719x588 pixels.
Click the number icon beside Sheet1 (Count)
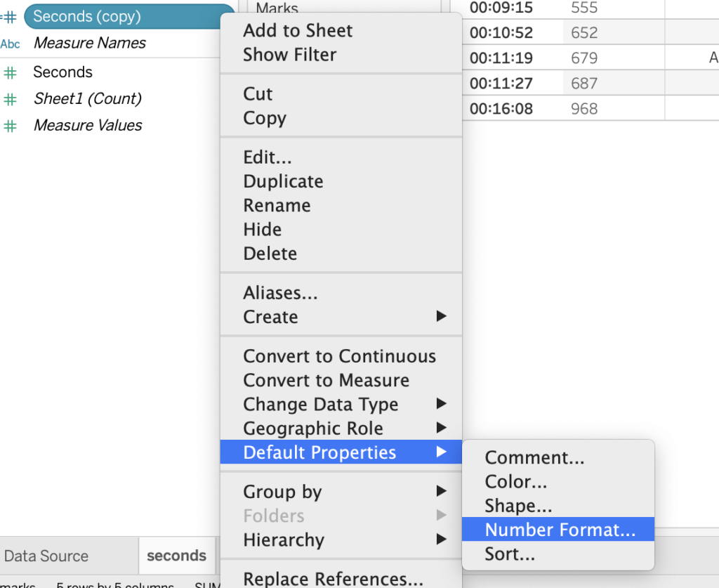10,99
